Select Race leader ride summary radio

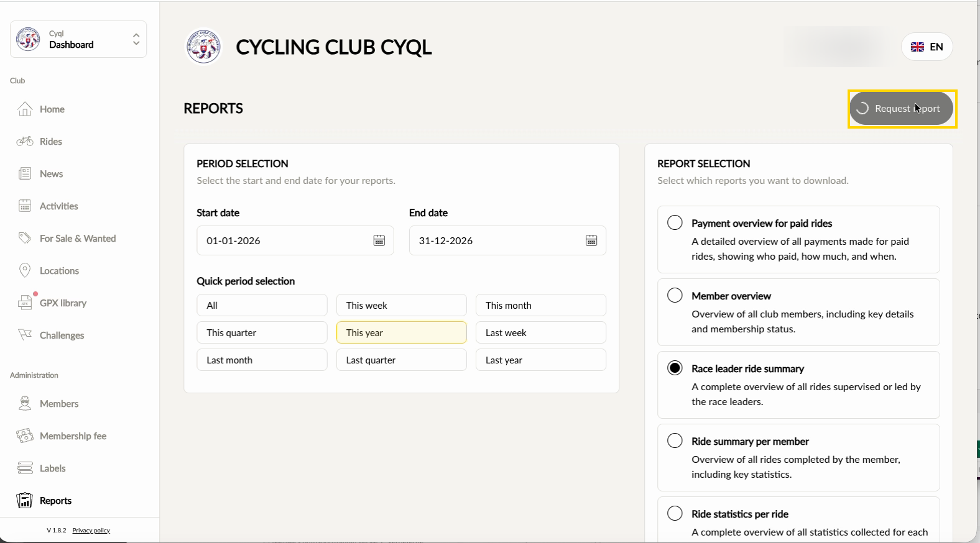(675, 368)
